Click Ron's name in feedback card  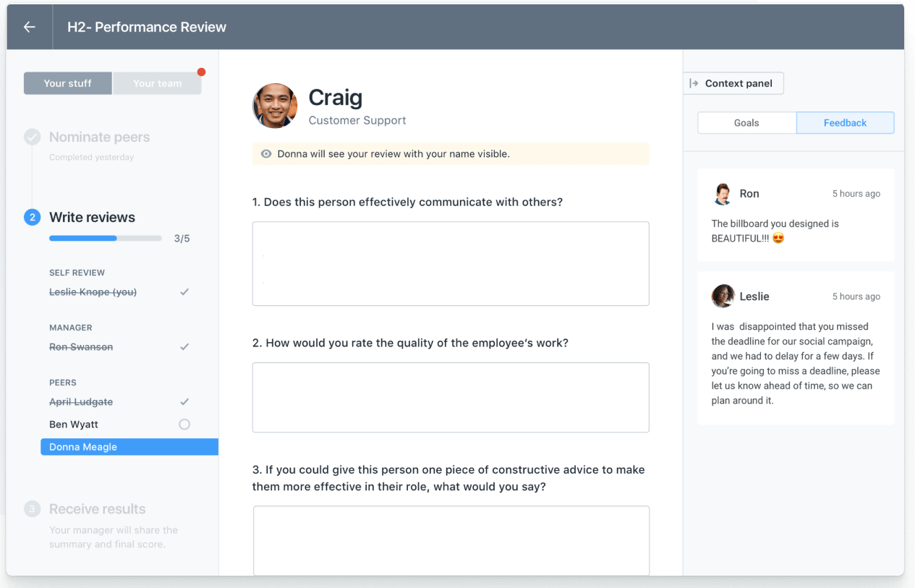(x=749, y=194)
